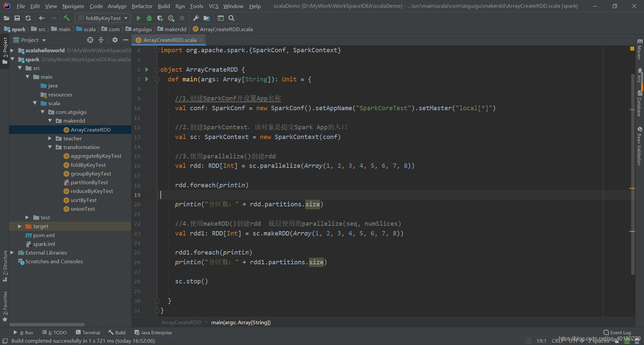Open the Terminal tool window
This screenshot has width=644, height=345.
pos(88,333)
